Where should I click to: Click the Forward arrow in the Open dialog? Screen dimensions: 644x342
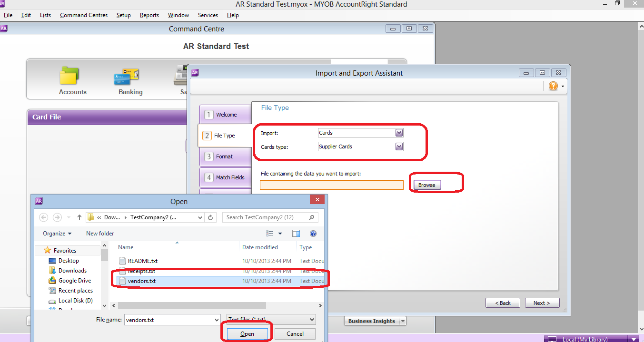click(x=57, y=217)
